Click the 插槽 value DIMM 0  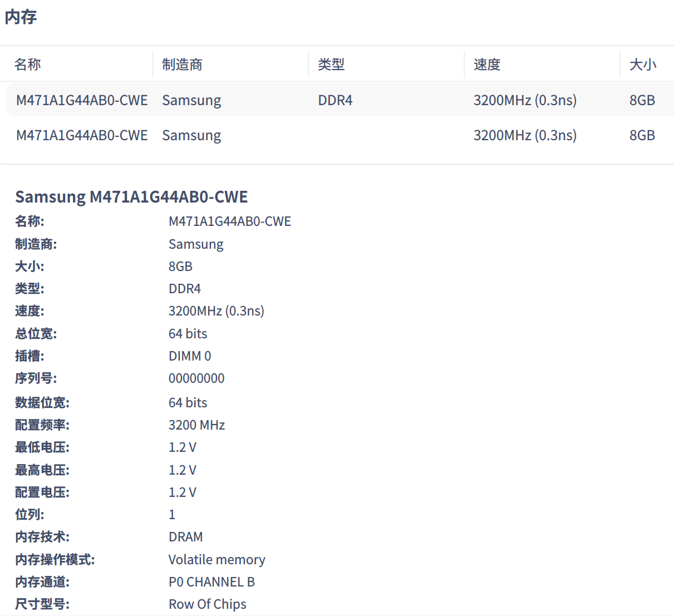[190, 356]
